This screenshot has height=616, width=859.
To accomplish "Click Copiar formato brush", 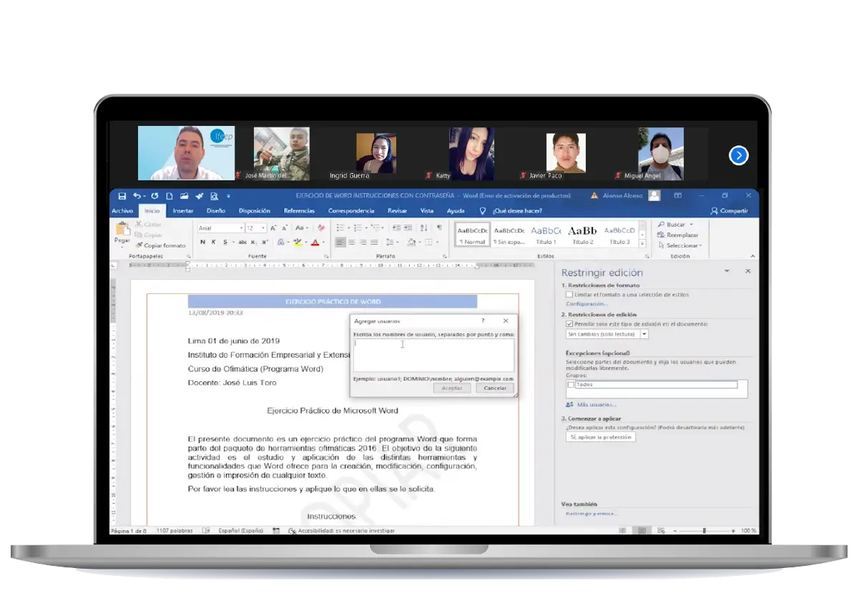I will click(160, 245).
